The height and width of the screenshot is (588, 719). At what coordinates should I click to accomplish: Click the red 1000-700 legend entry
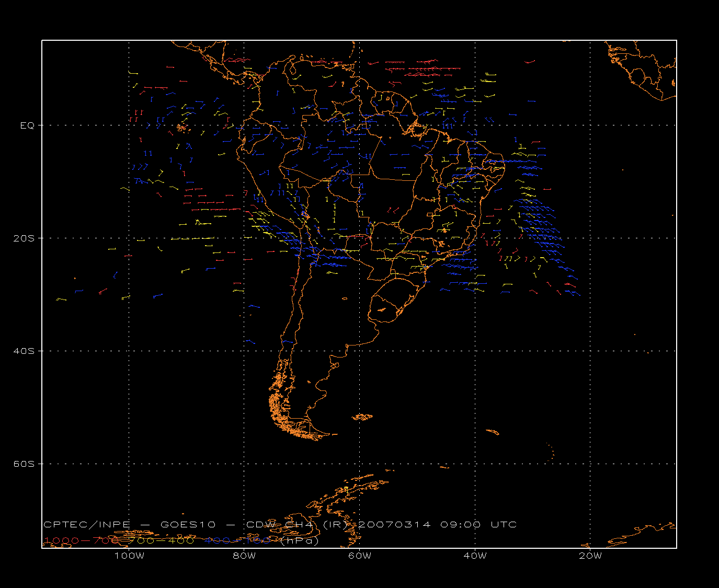[82, 540]
